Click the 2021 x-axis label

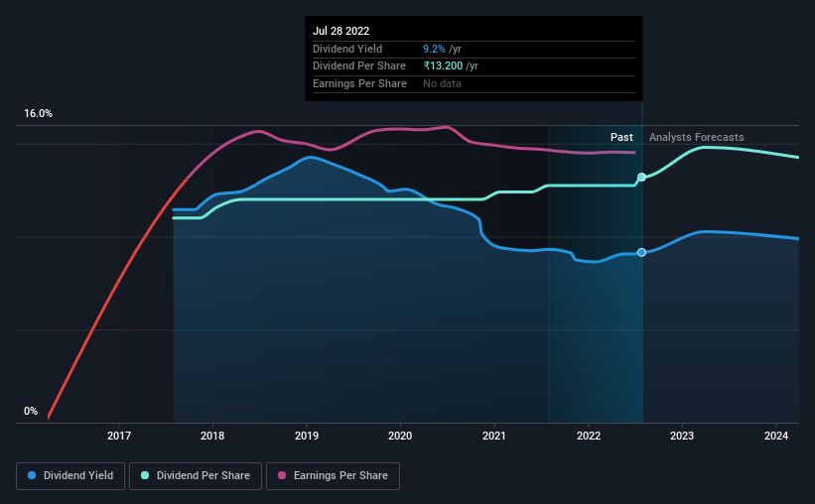coord(494,436)
